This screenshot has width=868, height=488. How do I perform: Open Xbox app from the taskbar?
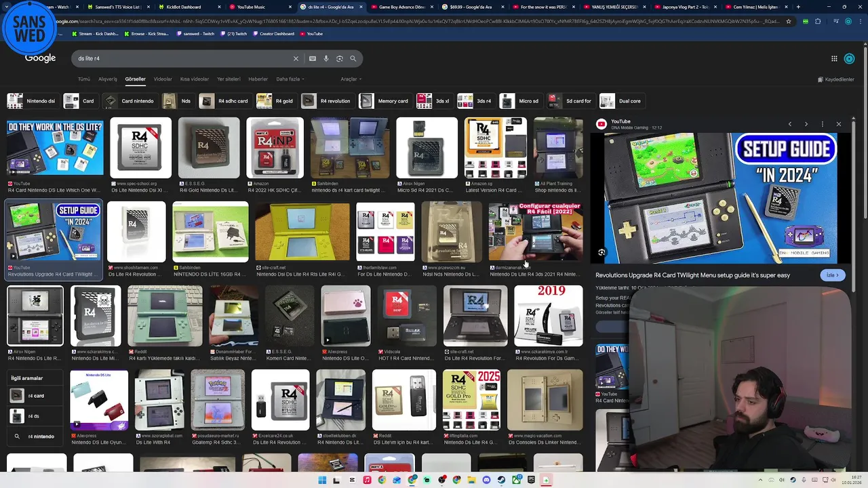pyautogui.click(x=516, y=480)
